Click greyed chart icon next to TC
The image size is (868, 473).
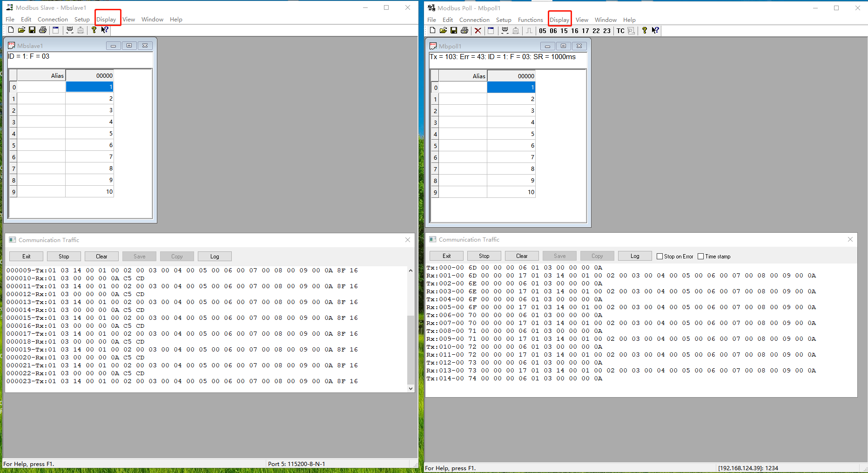(x=631, y=31)
